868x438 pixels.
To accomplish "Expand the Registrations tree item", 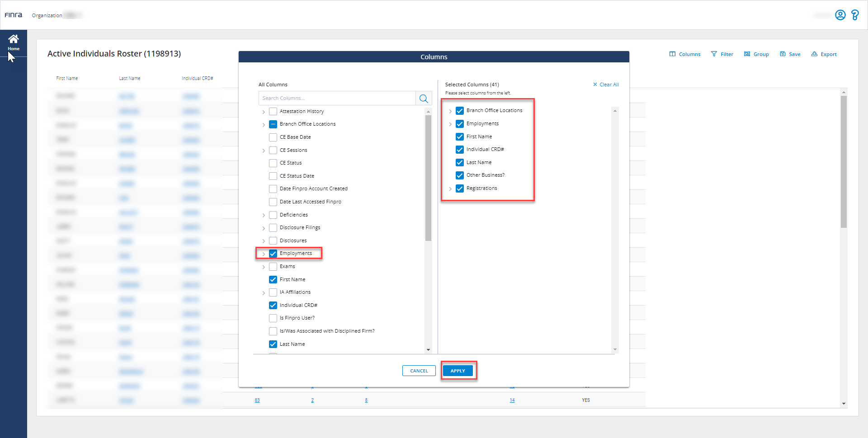I will click(x=450, y=188).
